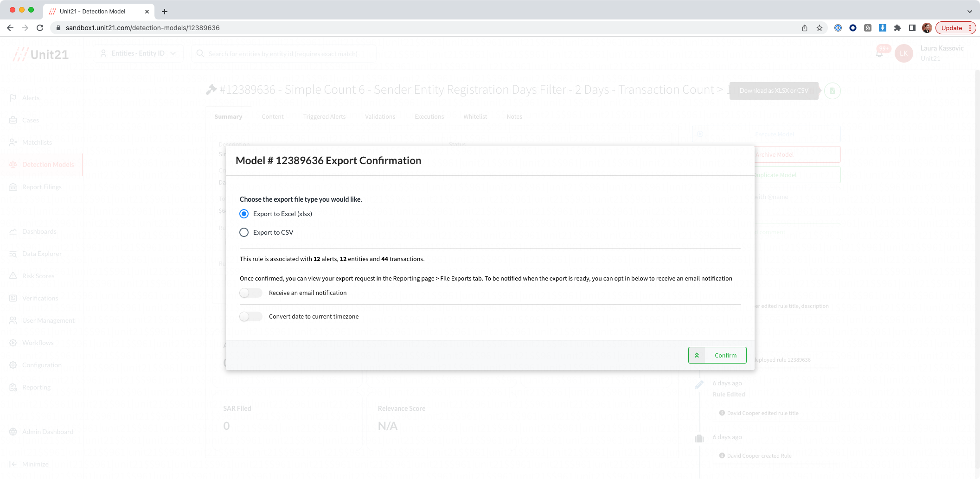Click the Risk Scores sidebar icon
Screen dimensions: 980x479
coord(13,276)
